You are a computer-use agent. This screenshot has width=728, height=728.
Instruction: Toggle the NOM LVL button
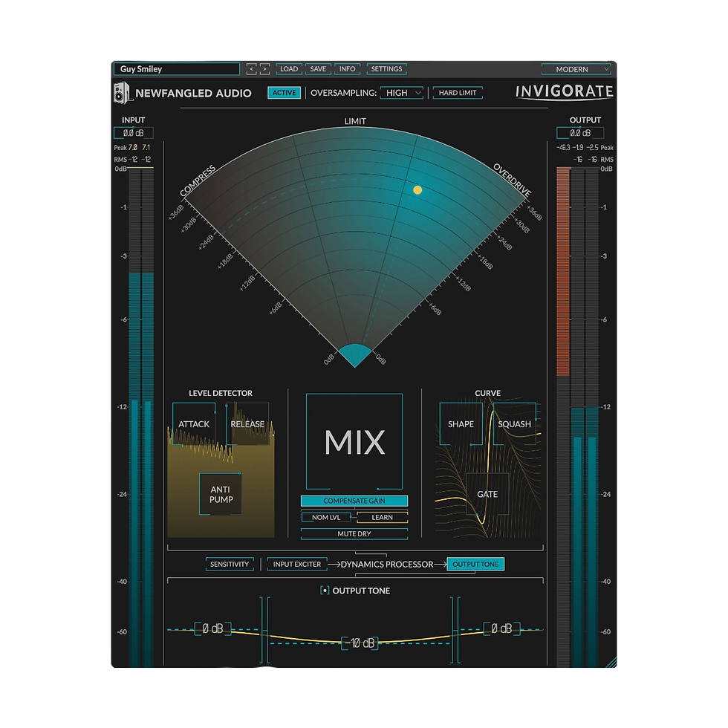[x=326, y=517]
